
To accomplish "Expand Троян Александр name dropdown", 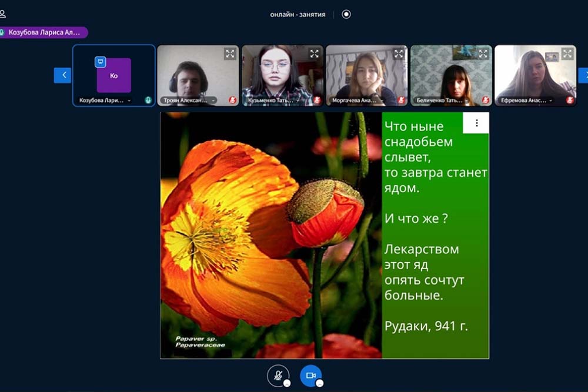I will 213,100.
